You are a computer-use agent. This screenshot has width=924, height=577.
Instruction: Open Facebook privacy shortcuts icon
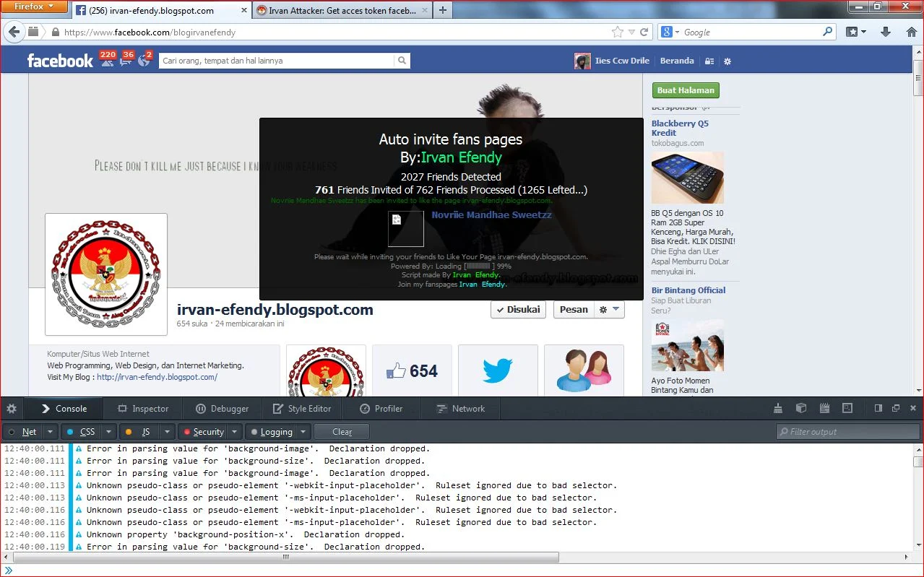709,61
